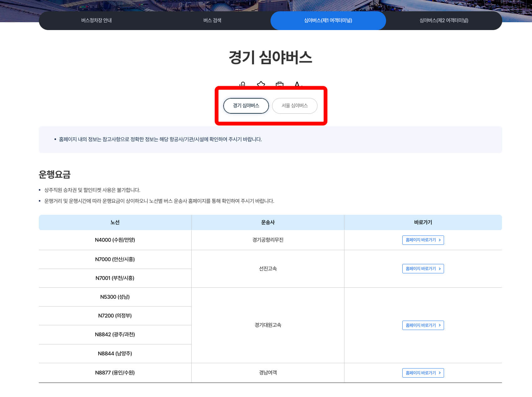Click 홈페이지 바로가기 for 선진고속
Screen dimensions: 532x397
(423, 269)
